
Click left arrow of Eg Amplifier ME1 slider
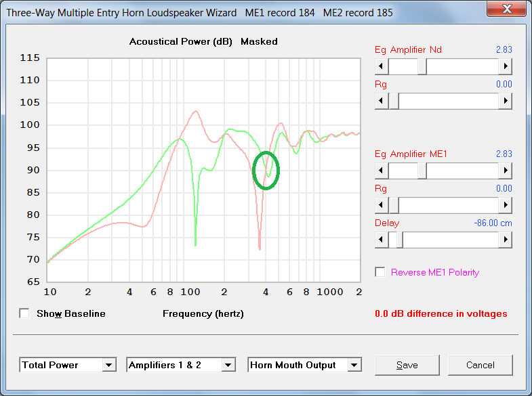click(382, 171)
